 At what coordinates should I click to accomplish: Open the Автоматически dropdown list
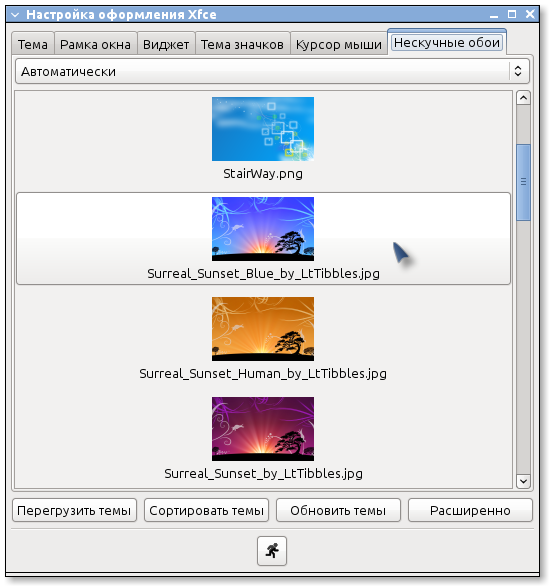tap(272, 71)
